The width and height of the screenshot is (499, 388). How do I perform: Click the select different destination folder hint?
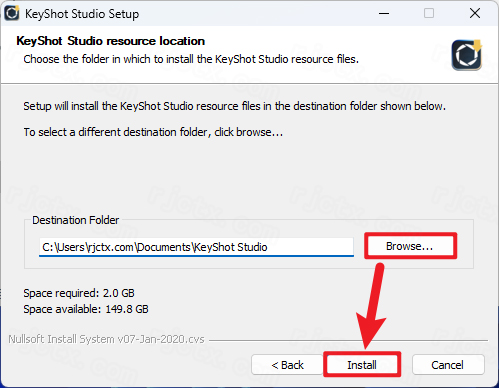[153, 132]
